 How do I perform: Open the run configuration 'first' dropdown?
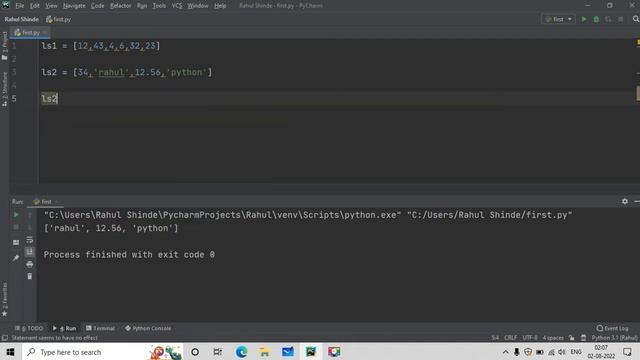coord(558,19)
